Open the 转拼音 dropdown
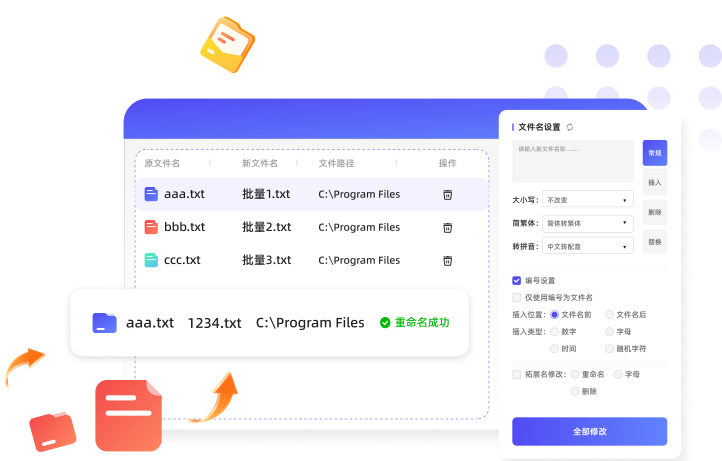Viewport: 722px width, 461px height. (588, 246)
